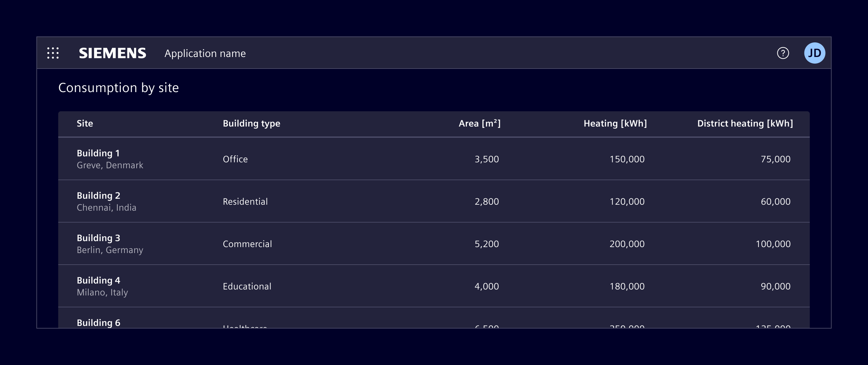The height and width of the screenshot is (365, 868).
Task: Sort by Heating [kWh] column header
Action: 615,124
